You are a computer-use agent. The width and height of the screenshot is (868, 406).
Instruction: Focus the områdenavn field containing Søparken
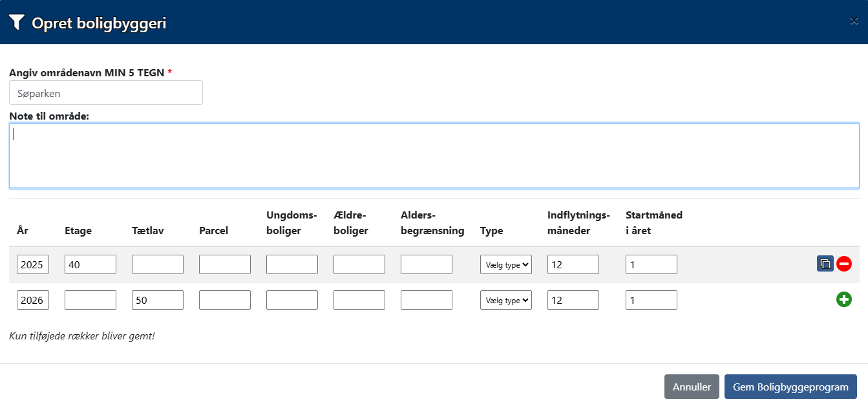click(x=106, y=93)
